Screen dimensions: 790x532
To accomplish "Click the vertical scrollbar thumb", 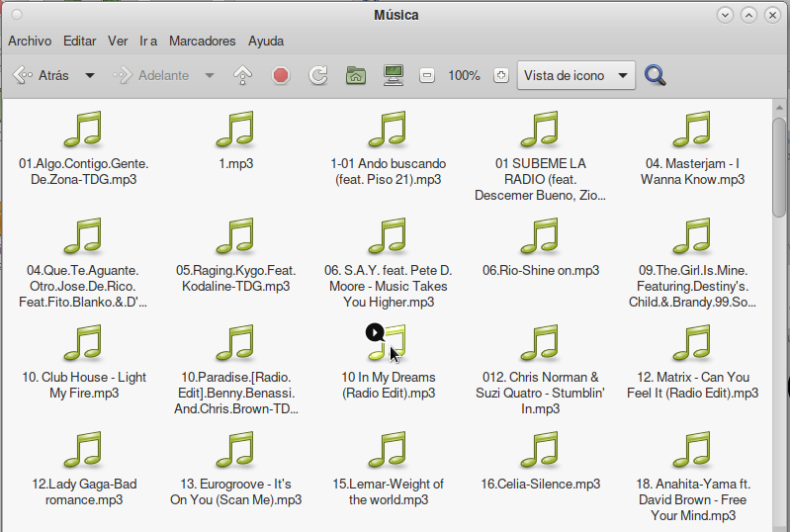I will [779, 167].
